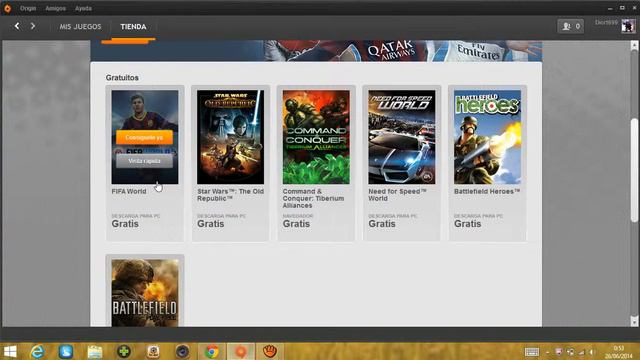Click the Origin taskbar icon
This screenshot has height=360, width=640.
click(x=241, y=351)
